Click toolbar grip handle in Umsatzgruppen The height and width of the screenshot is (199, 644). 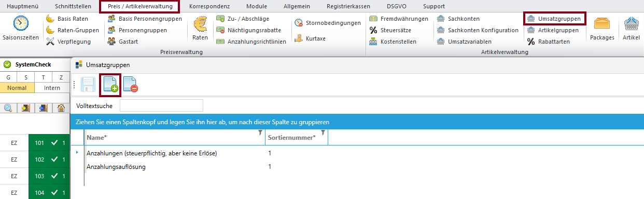75,85
